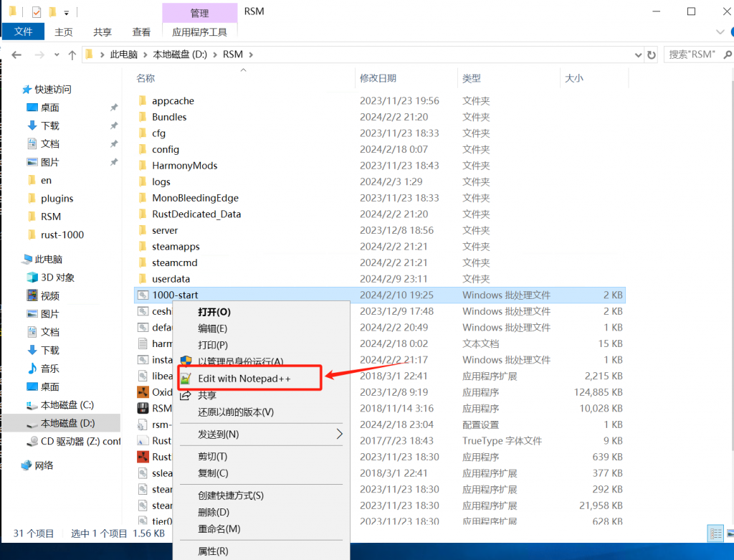Open 3D 对象 in the sidebar
Viewport: 734px width, 560px height.
point(57,277)
